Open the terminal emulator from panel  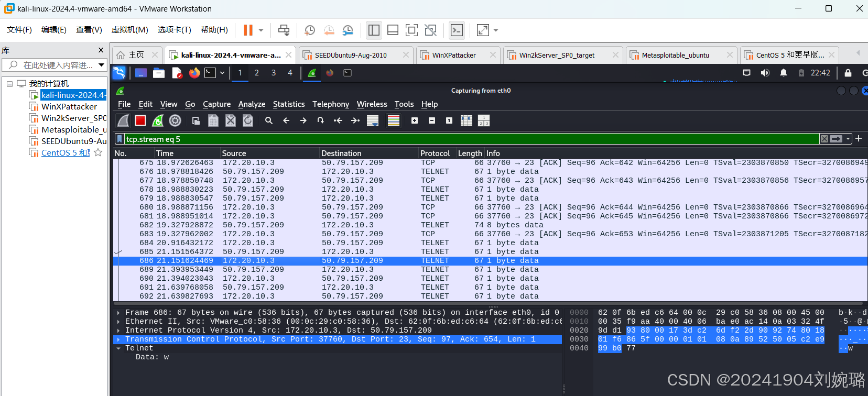pyautogui.click(x=210, y=73)
